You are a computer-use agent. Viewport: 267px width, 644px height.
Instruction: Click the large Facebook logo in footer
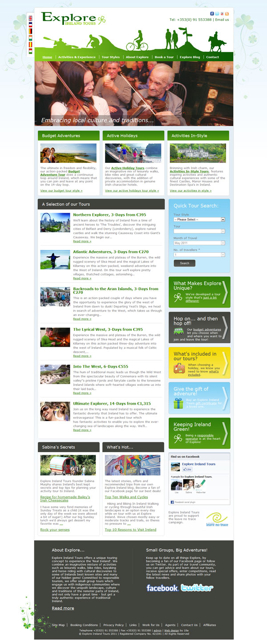pos(162,588)
